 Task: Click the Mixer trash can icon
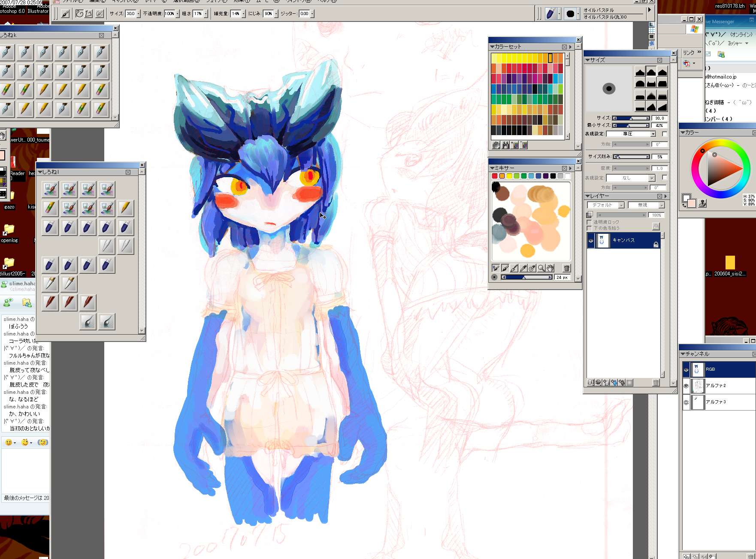tap(566, 268)
